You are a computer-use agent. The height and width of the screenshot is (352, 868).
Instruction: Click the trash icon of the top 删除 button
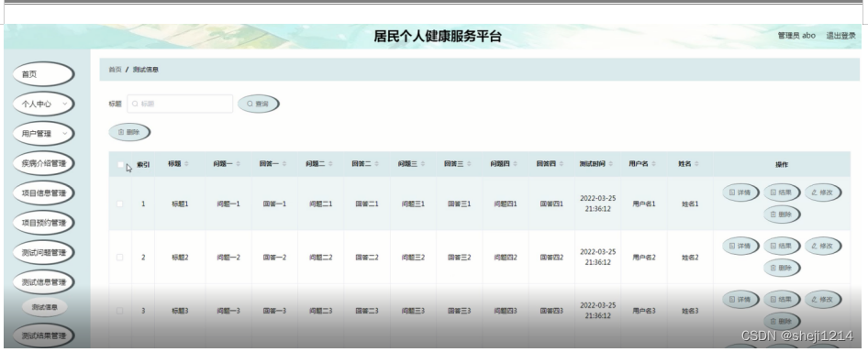[121, 132]
